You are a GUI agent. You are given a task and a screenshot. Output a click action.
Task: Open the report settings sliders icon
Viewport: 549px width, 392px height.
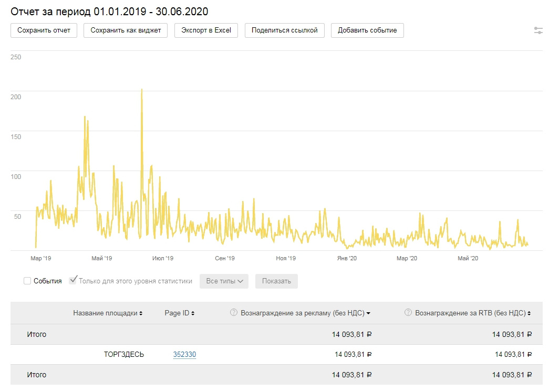[x=538, y=30]
